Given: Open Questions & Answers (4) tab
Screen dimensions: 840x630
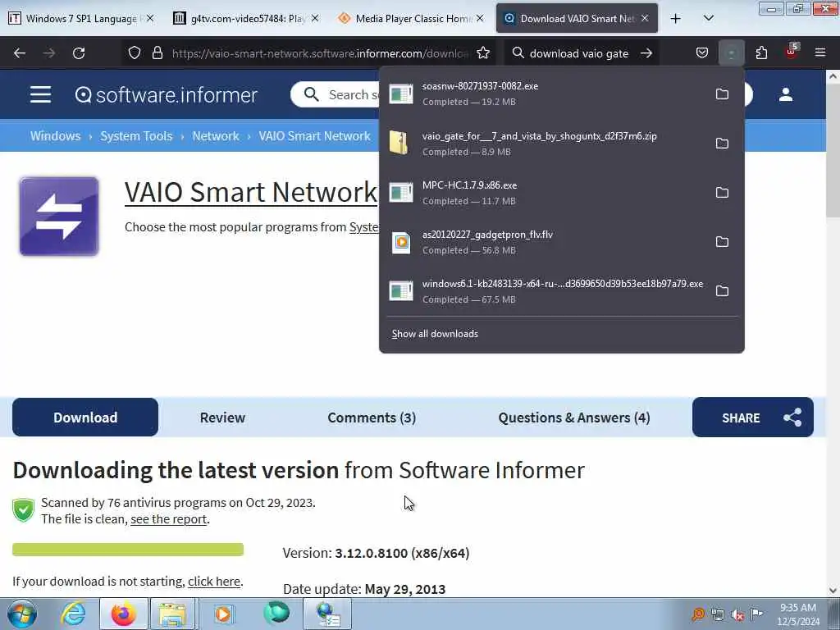Looking at the screenshot, I should [x=573, y=418].
